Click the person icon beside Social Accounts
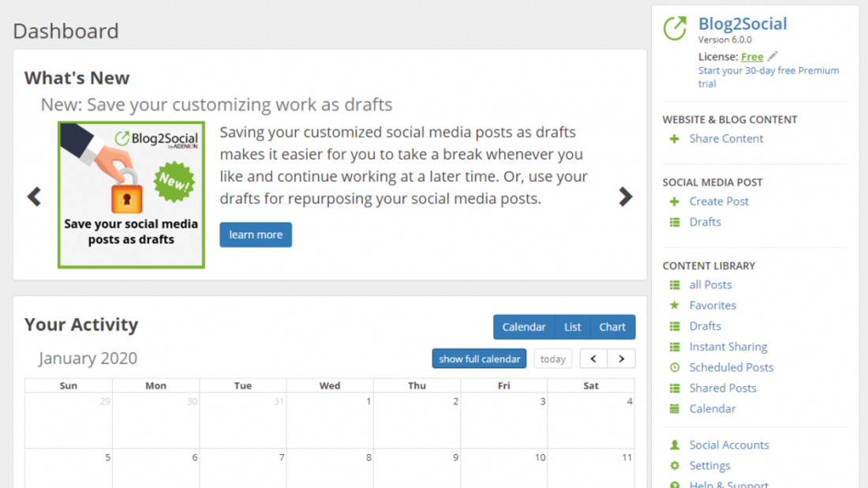 click(675, 445)
